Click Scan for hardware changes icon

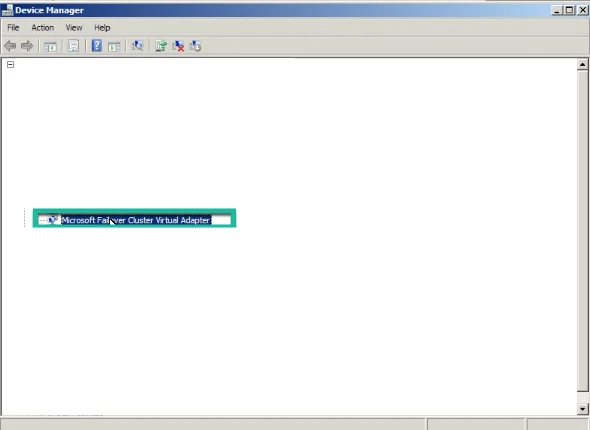click(137, 46)
